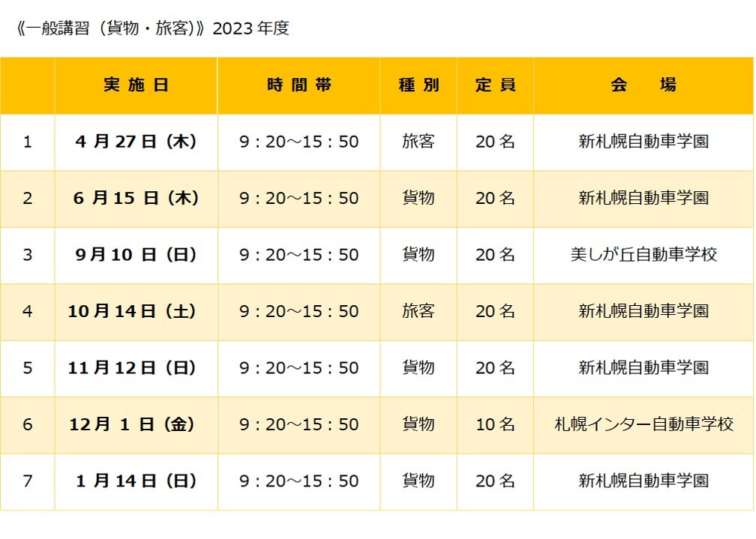Screen dimensions: 756x539
Task: Click 旅客 type in row 4
Action: point(418,311)
